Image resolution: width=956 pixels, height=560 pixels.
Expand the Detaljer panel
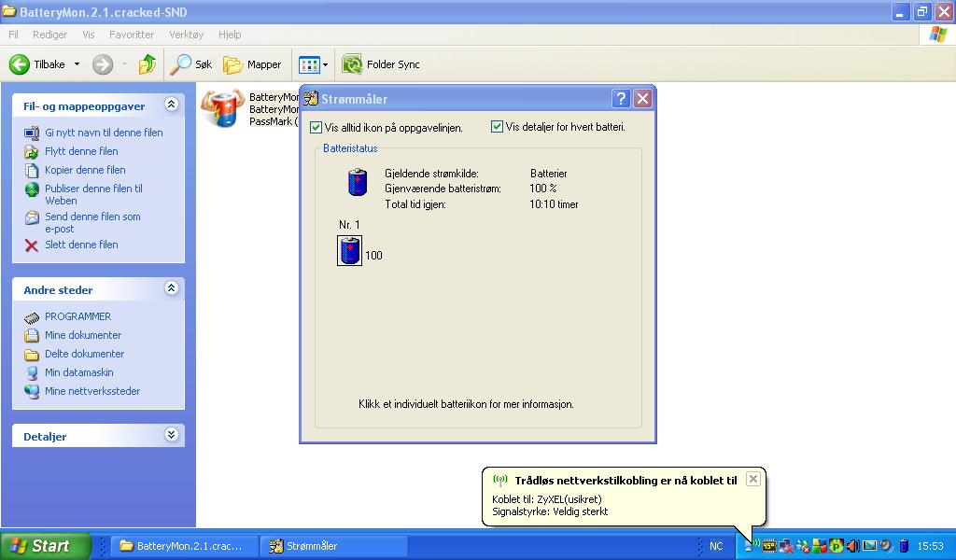pos(172,435)
